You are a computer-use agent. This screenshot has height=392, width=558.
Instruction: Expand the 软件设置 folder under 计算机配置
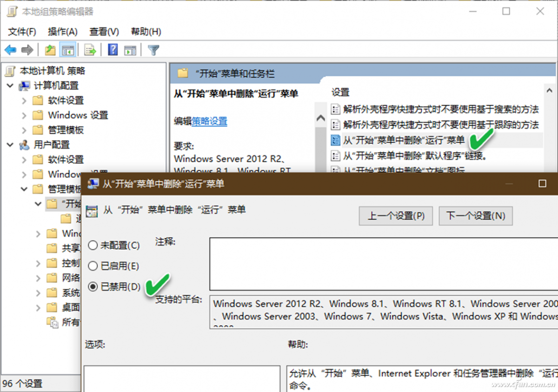[24, 100]
